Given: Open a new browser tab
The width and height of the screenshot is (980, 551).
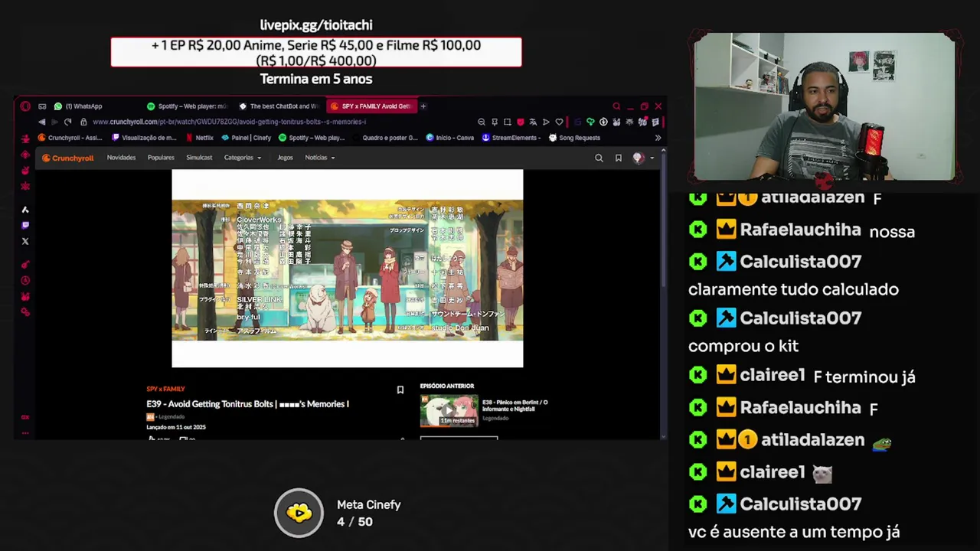Looking at the screenshot, I should point(423,106).
